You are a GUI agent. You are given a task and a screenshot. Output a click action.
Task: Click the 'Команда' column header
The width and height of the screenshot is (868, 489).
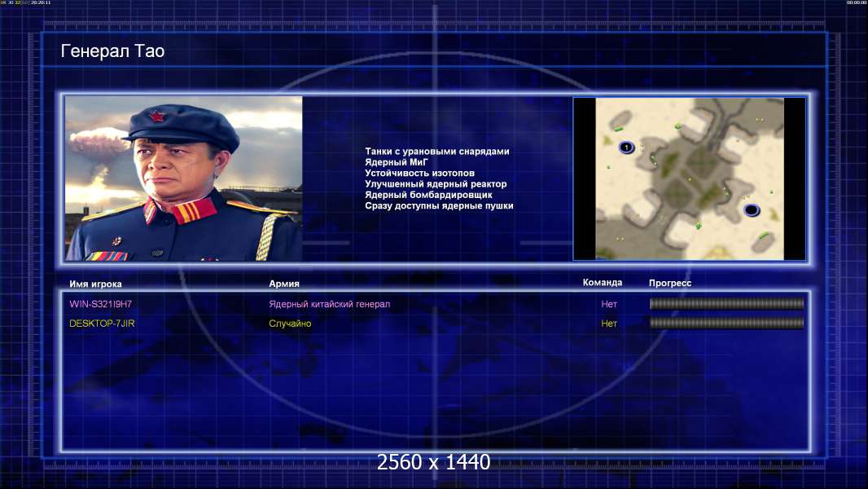point(603,283)
